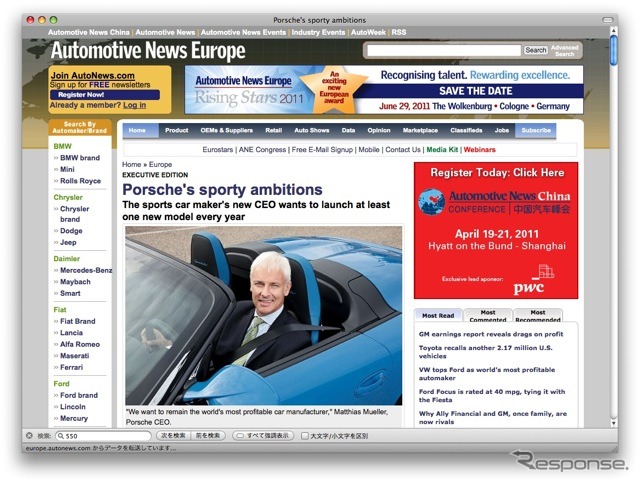Screen dimensions: 640x483
Task: Select Ferrari in the brand sidebar
Action: pos(71,367)
